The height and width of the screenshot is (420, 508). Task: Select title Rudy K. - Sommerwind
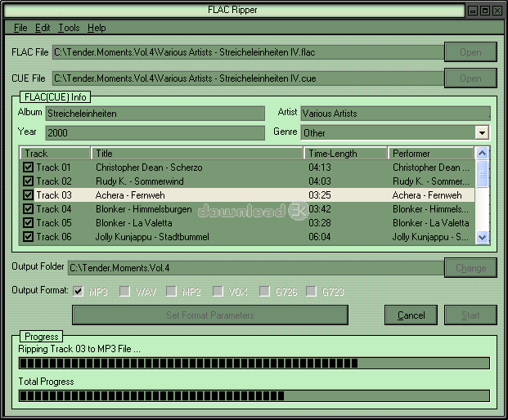click(x=140, y=181)
